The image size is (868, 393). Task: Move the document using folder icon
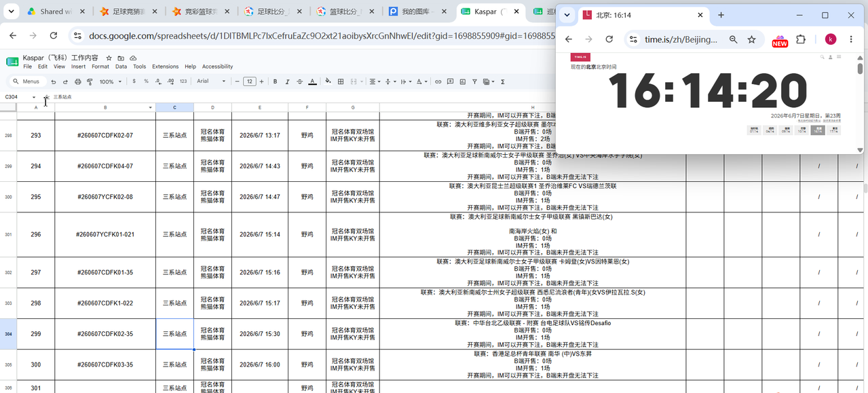(x=121, y=58)
